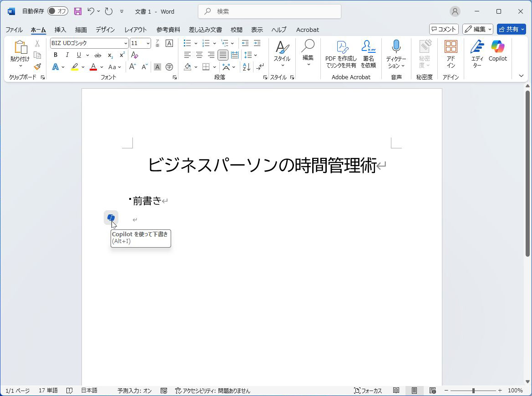The image size is (532, 396).
Task: Click the 共有 (Share) button
Action: pyautogui.click(x=511, y=29)
